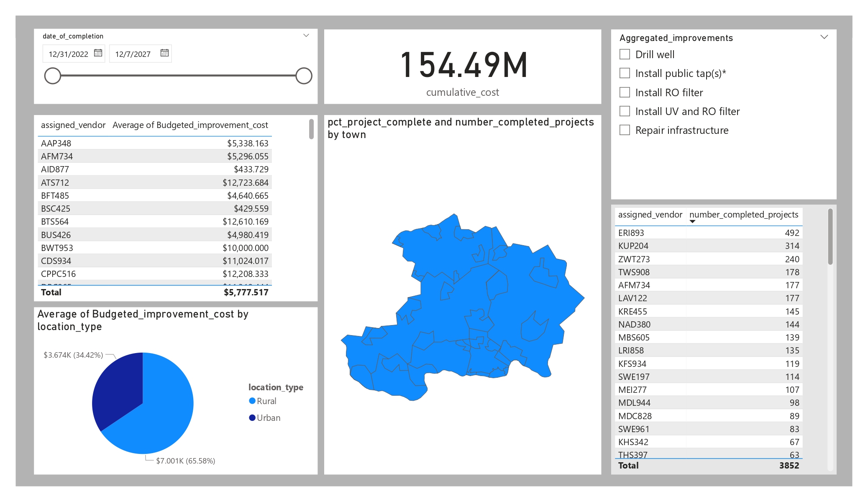Select the ZWT273 vendor row
The height and width of the screenshot is (502, 868).
pyautogui.click(x=709, y=259)
